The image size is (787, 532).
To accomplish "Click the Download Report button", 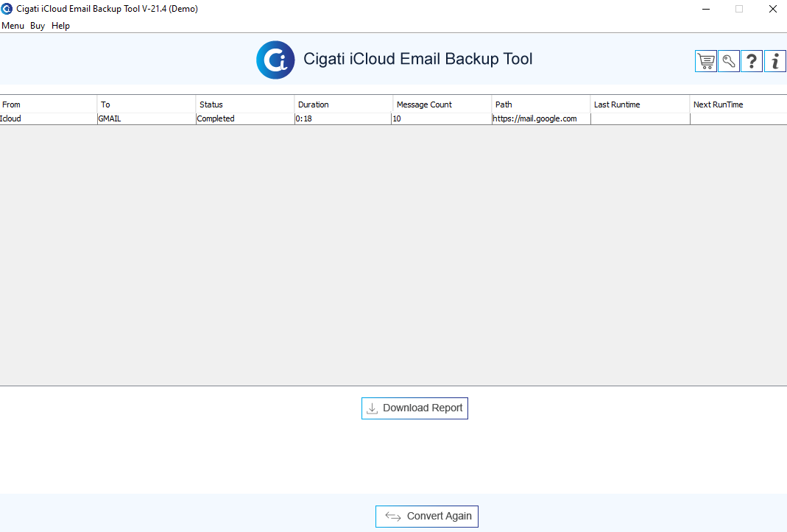I will [x=414, y=408].
